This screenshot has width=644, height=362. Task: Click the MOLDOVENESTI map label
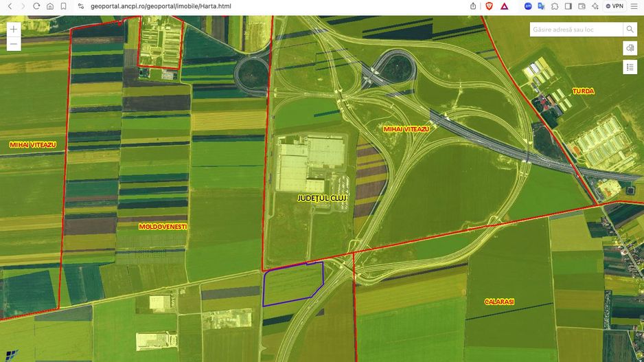pos(163,227)
